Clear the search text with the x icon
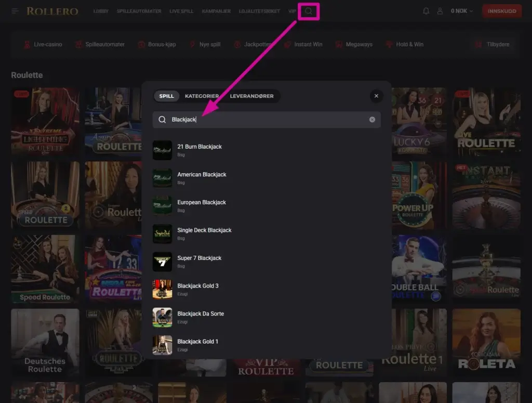Viewport: 532px width, 403px height. click(x=372, y=120)
